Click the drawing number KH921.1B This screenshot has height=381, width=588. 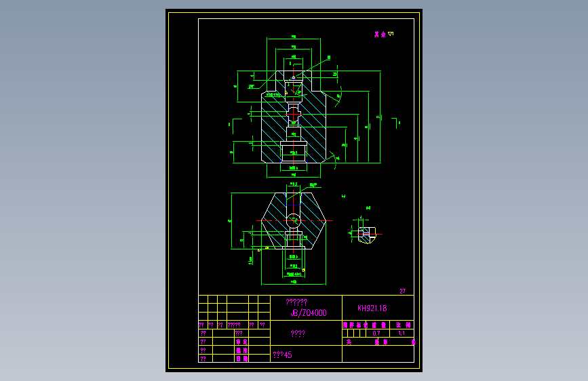point(372,308)
